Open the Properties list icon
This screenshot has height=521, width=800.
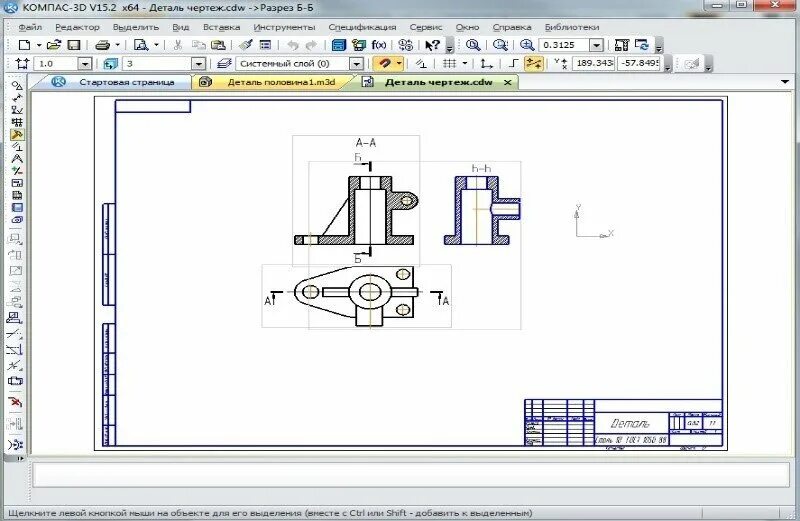click(x=265, y=45)
